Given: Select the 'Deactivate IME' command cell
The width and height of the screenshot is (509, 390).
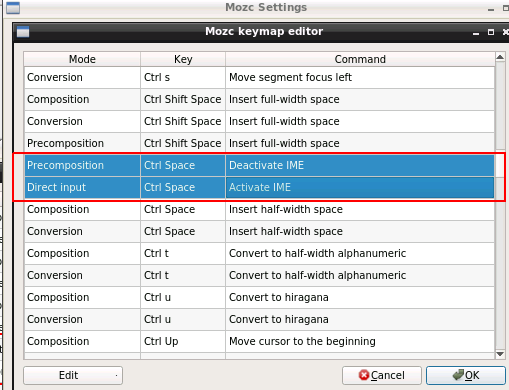Looking at the screenshot, I should click(x=360, y=165).
